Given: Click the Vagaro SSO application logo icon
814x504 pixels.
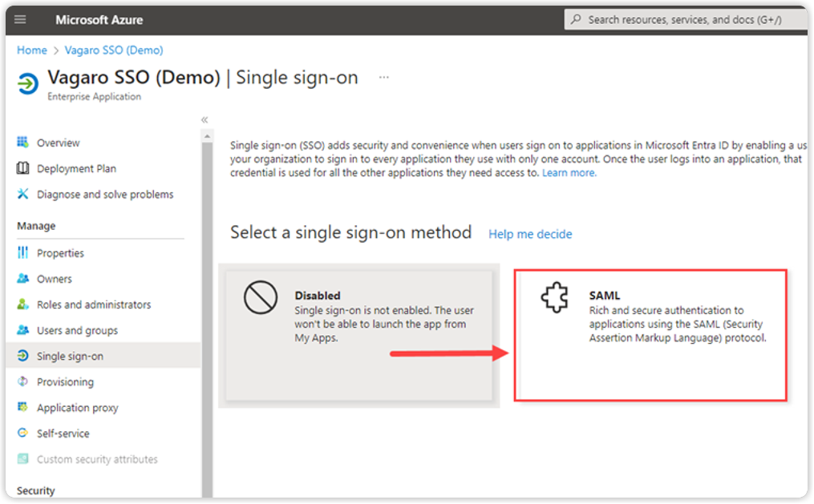Looking at the screenshot, I should point(27,83).
